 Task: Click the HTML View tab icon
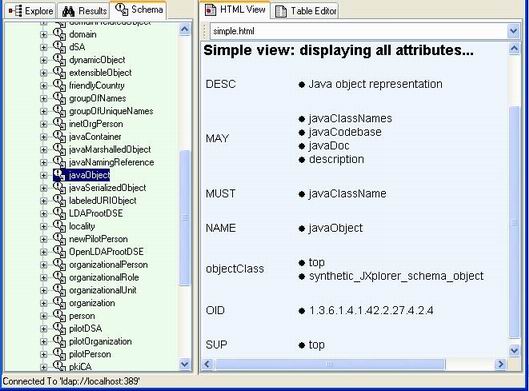coord(211,9)
